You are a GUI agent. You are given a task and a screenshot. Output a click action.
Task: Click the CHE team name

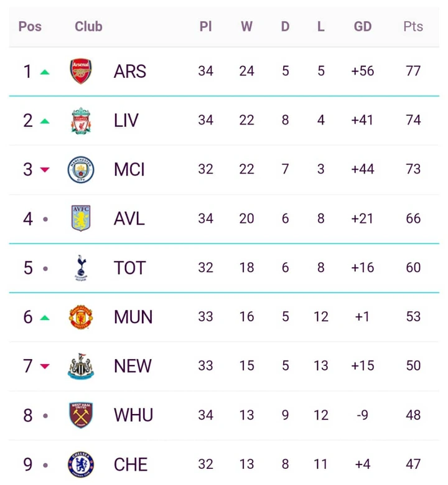pos(131,464)
